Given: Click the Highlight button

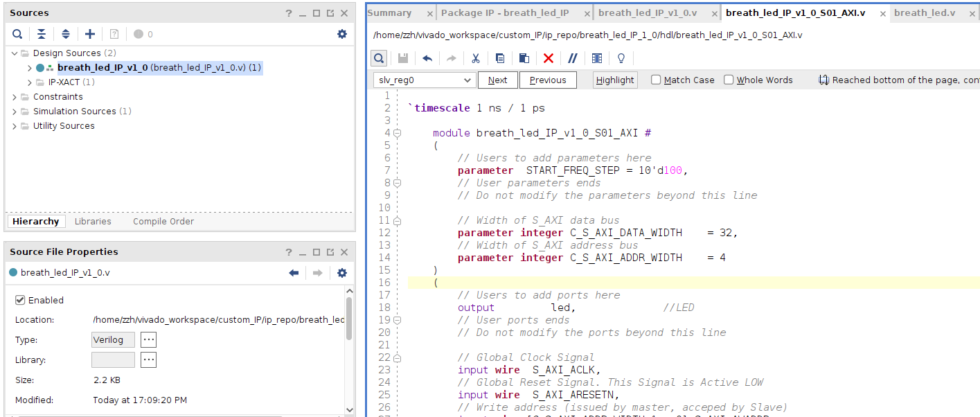Looking at the screenshot, I should (615, 80).
